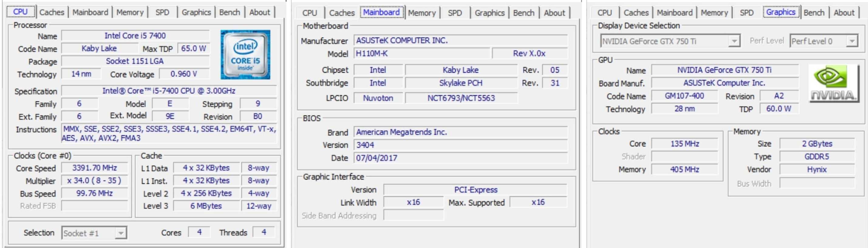
Task: Open Bench tab in the left panel
Action: [x=230, y=12]
